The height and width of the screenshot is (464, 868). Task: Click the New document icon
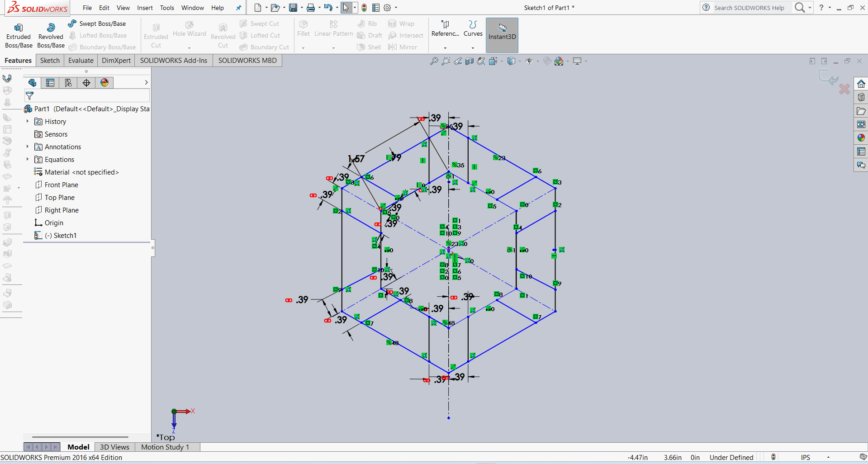[x=258, y=8]
